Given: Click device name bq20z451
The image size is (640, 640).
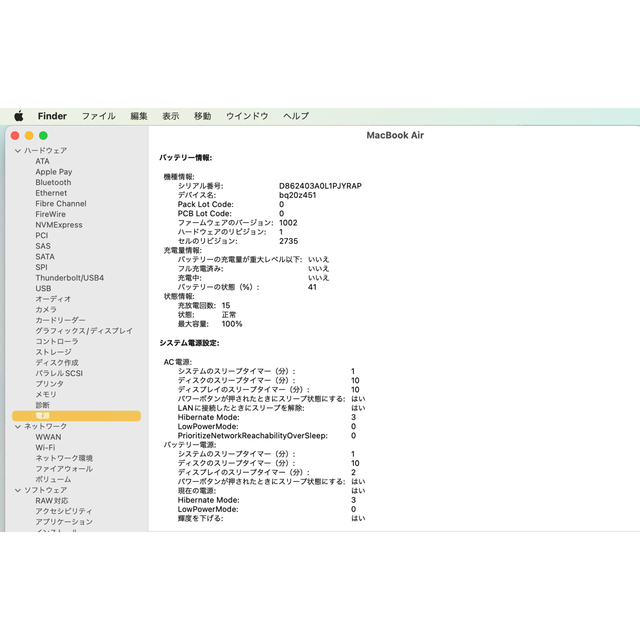Looking at the screenshot, I should pyautogui.click(x=298, y=195).
